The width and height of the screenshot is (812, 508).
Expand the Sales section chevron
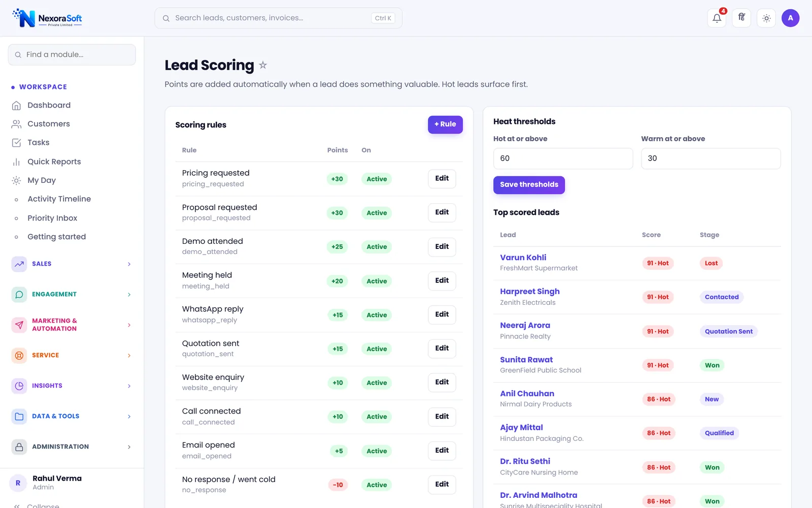129,264
